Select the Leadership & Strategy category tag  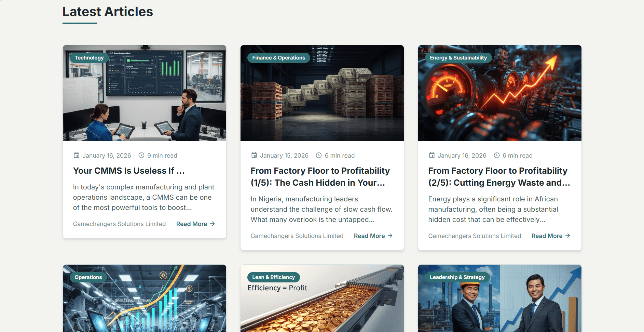click(x=457, y=277)
